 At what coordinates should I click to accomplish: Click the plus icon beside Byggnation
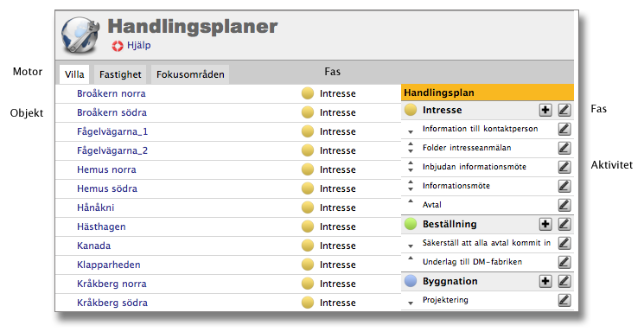(x=545, y=282)
